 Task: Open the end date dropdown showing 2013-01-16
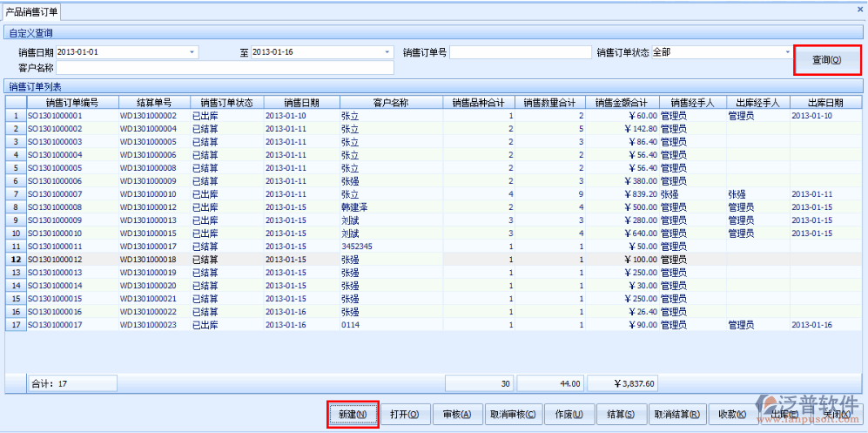[387, 52]
